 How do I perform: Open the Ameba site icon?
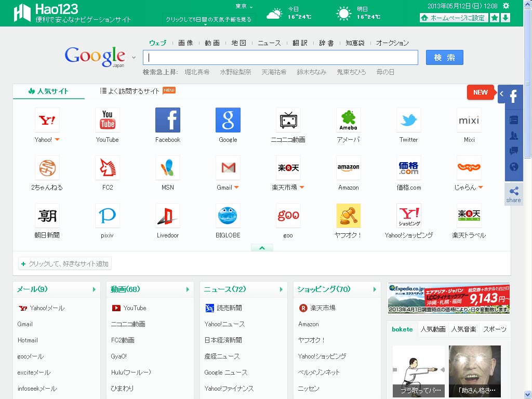(x=349, y=120)
